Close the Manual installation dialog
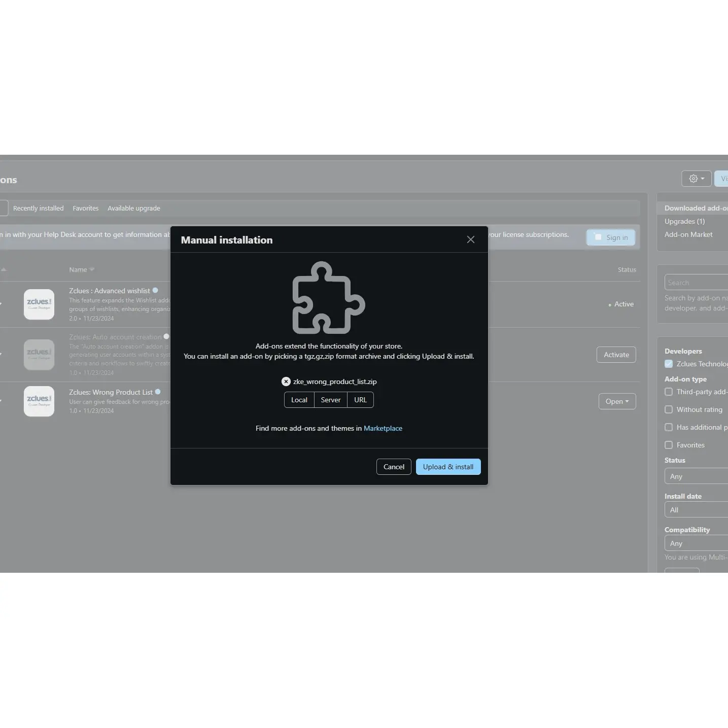 click(470, 239)
